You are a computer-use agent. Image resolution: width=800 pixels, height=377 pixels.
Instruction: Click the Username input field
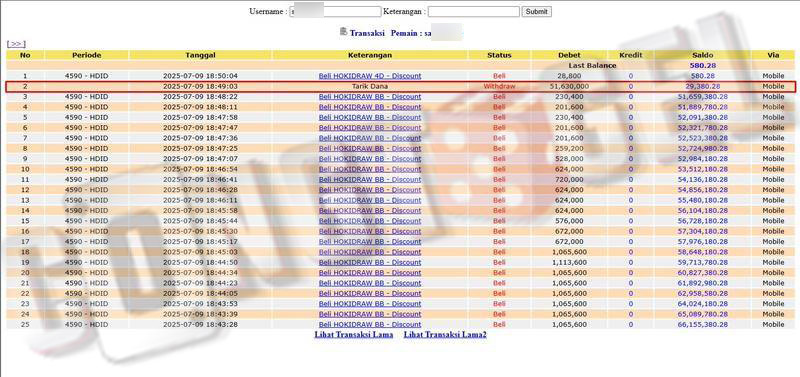pyautogui.click(x=335, y=11)
